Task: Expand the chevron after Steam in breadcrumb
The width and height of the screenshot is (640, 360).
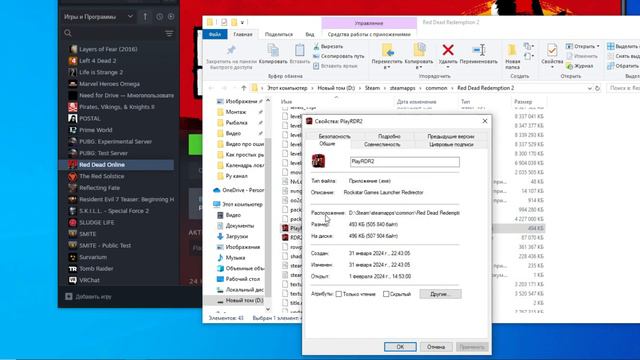Action: click(385, 88)
